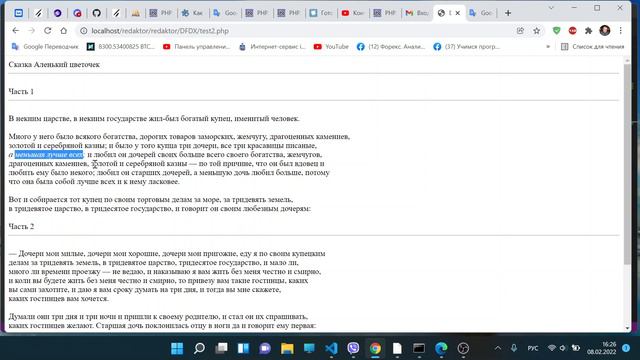The height and width of the screenshot is (360, 640).
Task: Share this page from the address bar
Action: click(x=520, y=31)
